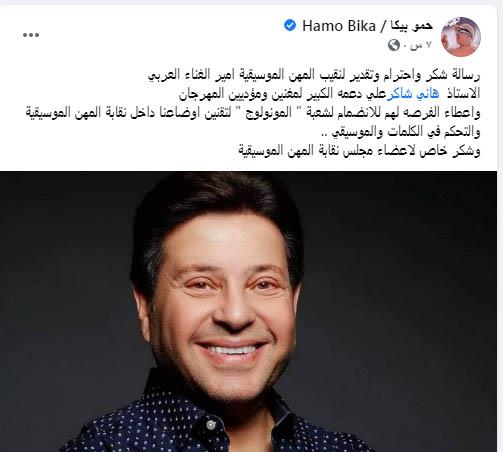
Task: Open the post timestamp "٧ س"
Action: [421, 45]
